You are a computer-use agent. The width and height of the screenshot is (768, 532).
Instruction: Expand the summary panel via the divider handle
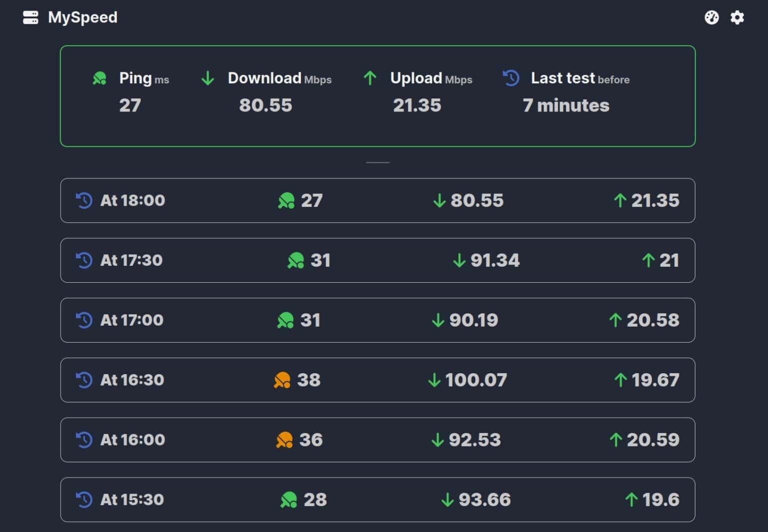tap(378, 162)
